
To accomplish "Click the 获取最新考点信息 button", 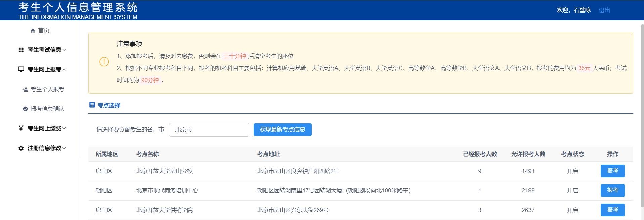I will 282,130.
